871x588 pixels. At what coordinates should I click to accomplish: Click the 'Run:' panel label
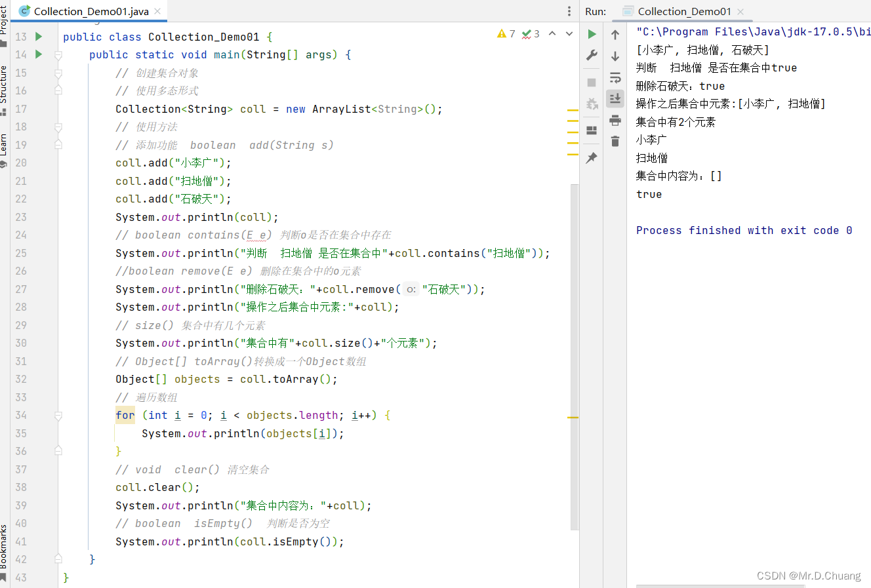click(596, 11)
